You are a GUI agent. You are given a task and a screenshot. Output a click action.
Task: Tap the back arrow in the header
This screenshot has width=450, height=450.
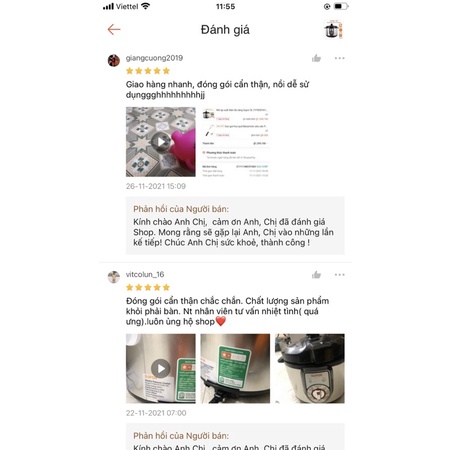(114, 30)
